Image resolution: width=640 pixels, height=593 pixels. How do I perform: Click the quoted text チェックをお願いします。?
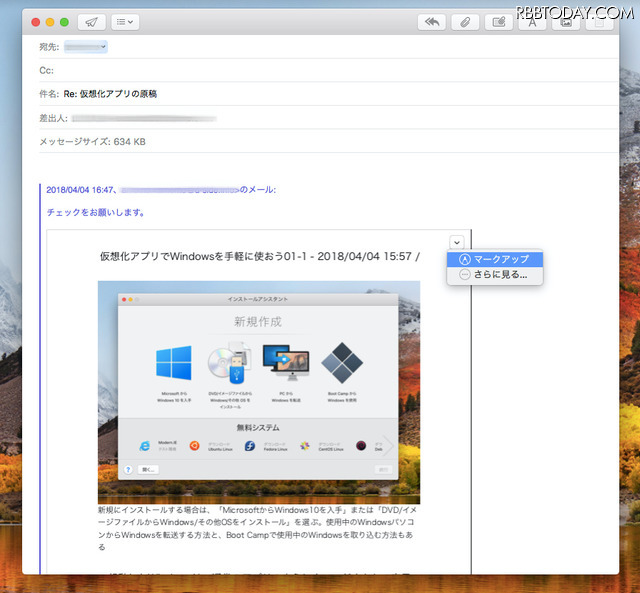pyautogui.click(x=96, y=212)
